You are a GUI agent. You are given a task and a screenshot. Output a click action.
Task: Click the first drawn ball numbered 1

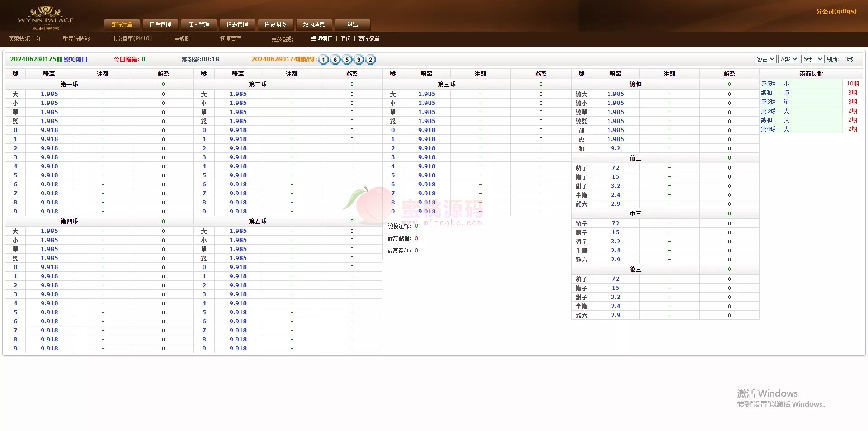coord(324,60)
